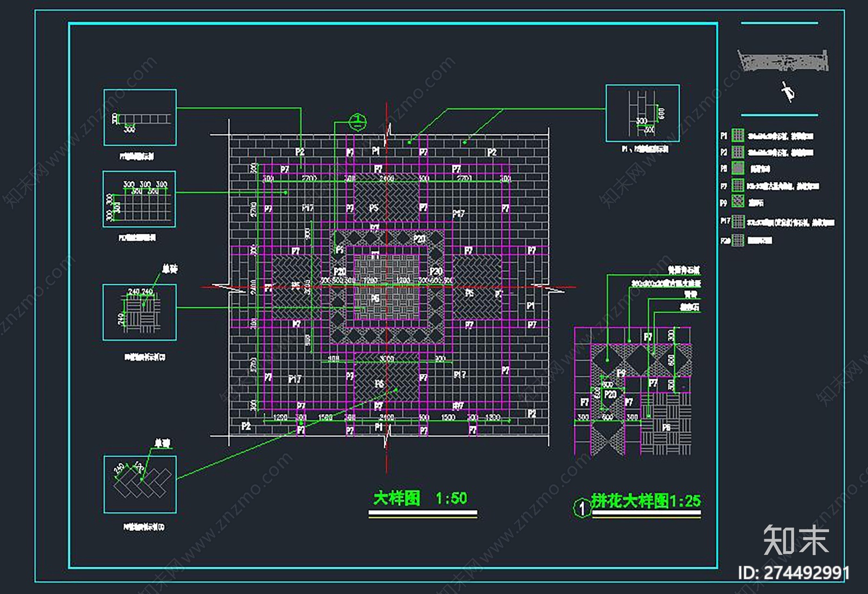The height and width of the screenshot is (594, 868).
Task: Select the ID: 274492991 text
Action: click(794, 573)
